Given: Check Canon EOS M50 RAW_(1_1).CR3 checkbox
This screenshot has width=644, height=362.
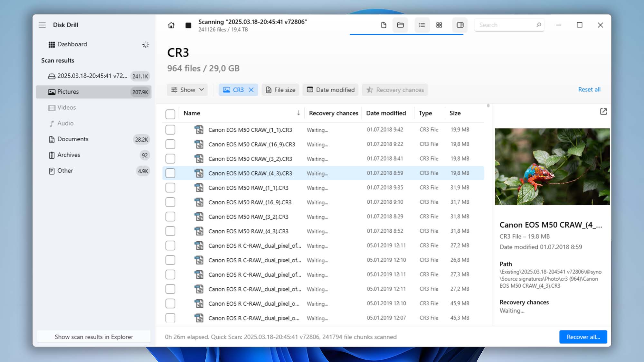Looking at the screenshot, I should tap(170, 188).
